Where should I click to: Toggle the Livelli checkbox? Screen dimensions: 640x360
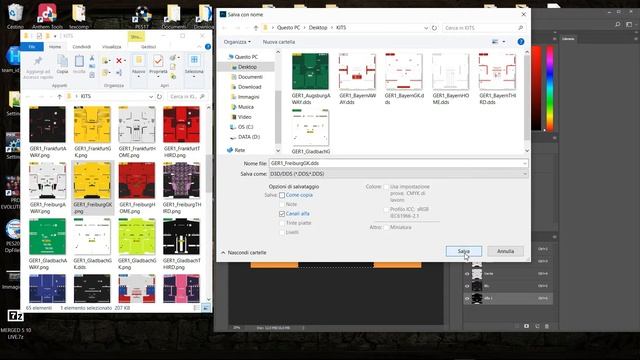tap(282, 232)
